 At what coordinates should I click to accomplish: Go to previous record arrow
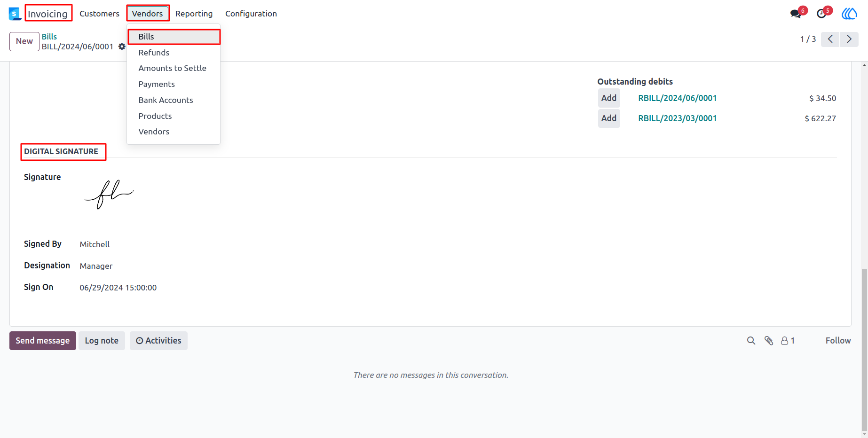(x=830, y=39)
